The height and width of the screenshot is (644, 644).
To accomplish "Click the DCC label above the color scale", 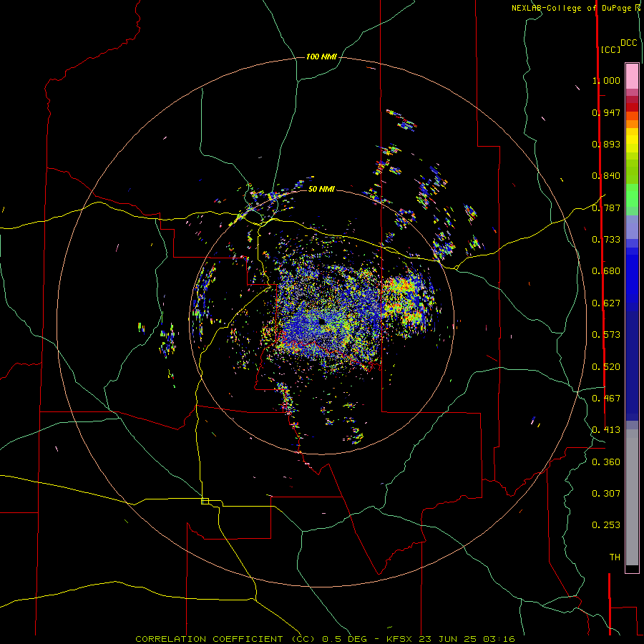I will tap(629, 43).
